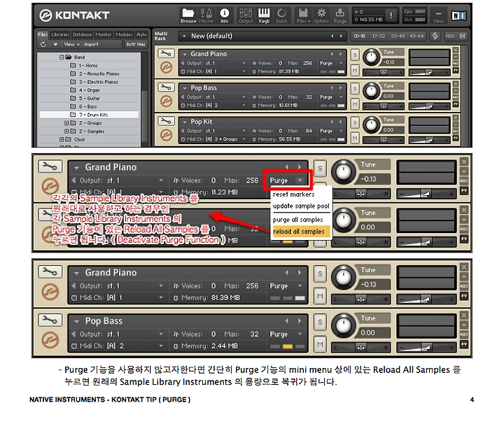The width and height of the screenshot is (504, 438).
Task: Open the View minimize icon in header
Action: [438, 16]
